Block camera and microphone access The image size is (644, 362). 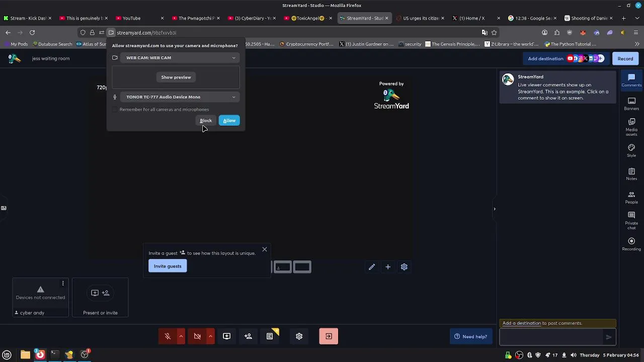pyautogui.click(x=206, y=121)
